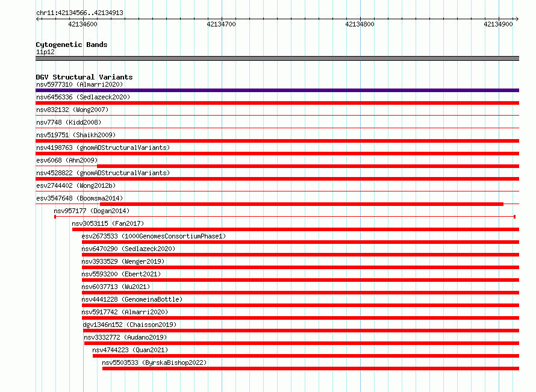Click the red bar under nsv4744223

tap(306, 356)
